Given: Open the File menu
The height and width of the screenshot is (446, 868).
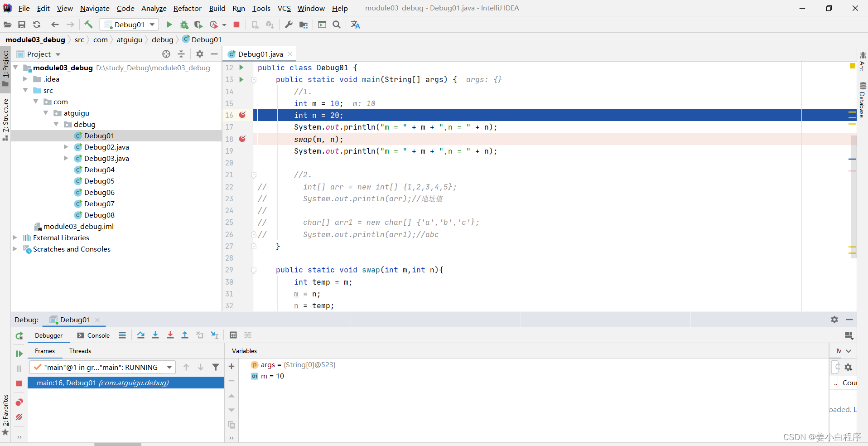Looking at the screenshot, I should tap(24, 8).
